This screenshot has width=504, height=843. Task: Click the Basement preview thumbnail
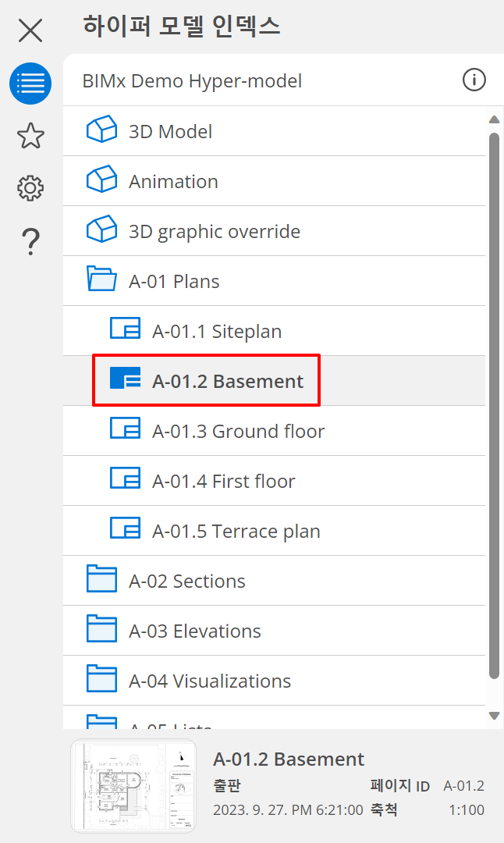click(133, 786)
